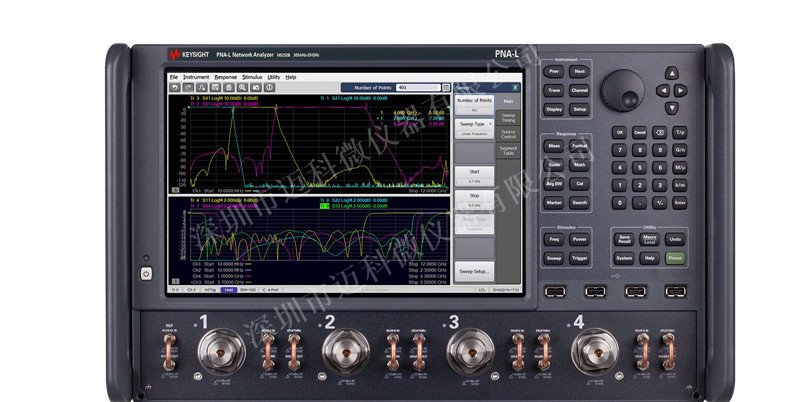Switch to the Main softkey tab
800x402 pixels.
[508, 101]
